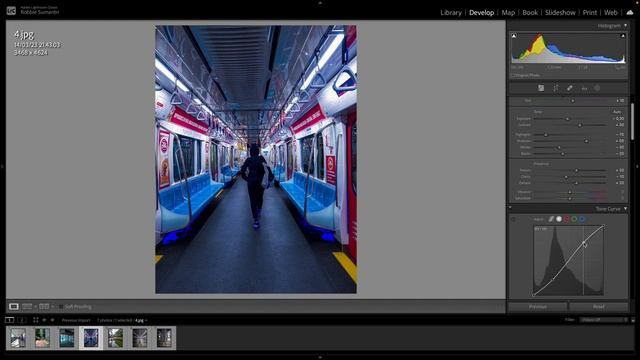Open the Map module

(x=508, y=13)
